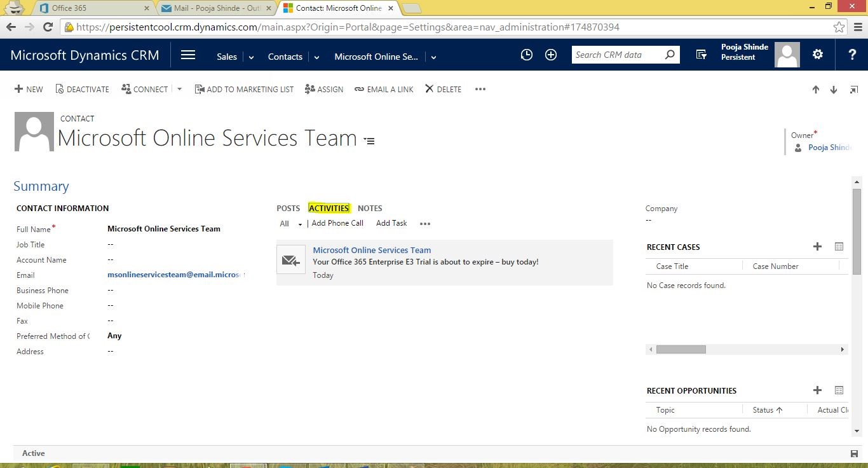This screenshot has width=868, height=468.
Task: Click Email a Link
Action: pyautogui.click(x=384, y=89)
